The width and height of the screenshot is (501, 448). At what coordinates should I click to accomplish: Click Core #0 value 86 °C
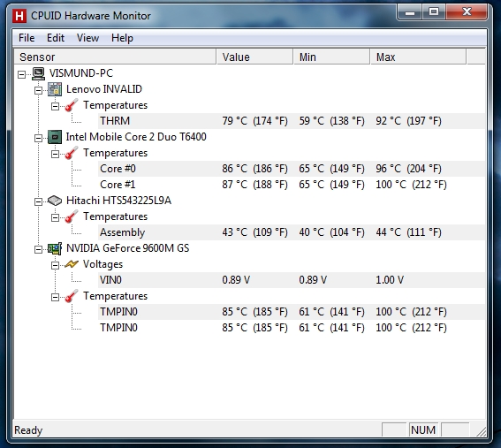(255, 169)
